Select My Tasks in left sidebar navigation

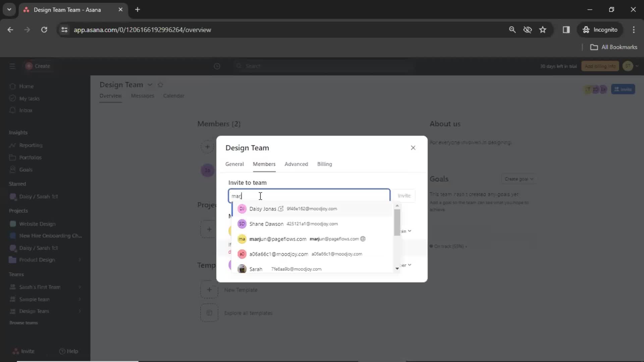[x=30, y=98]
